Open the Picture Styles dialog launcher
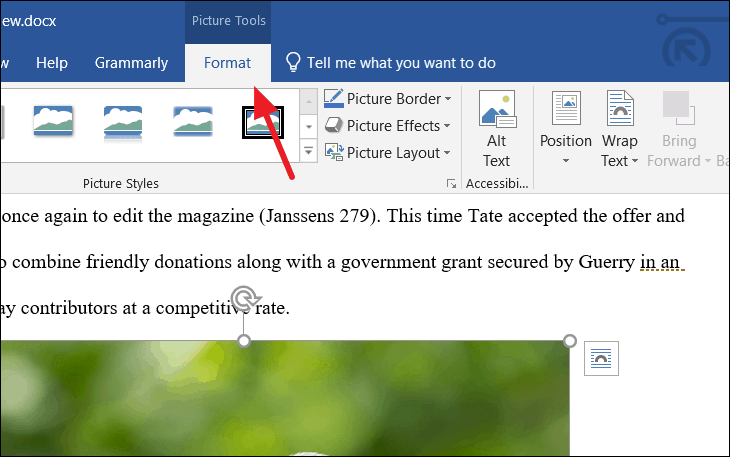This screenshot has width=730, height=457. (451, 184)
